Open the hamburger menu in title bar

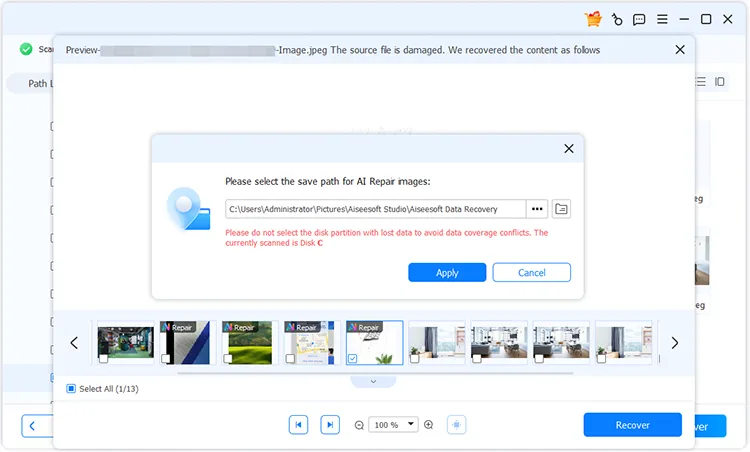pos(662,19)
